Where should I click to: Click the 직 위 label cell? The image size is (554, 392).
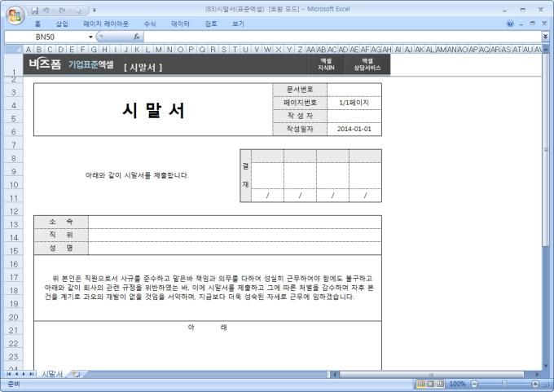(x=61, y=235)
